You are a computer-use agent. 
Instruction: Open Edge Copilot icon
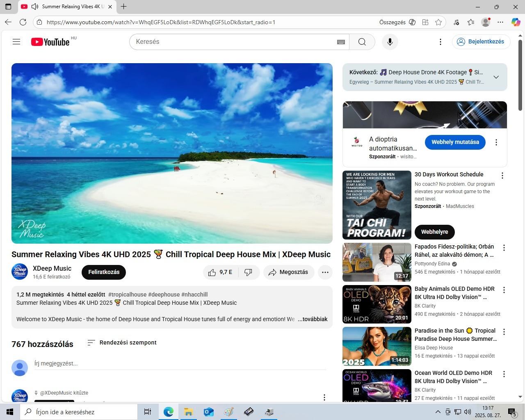point(516,22)
